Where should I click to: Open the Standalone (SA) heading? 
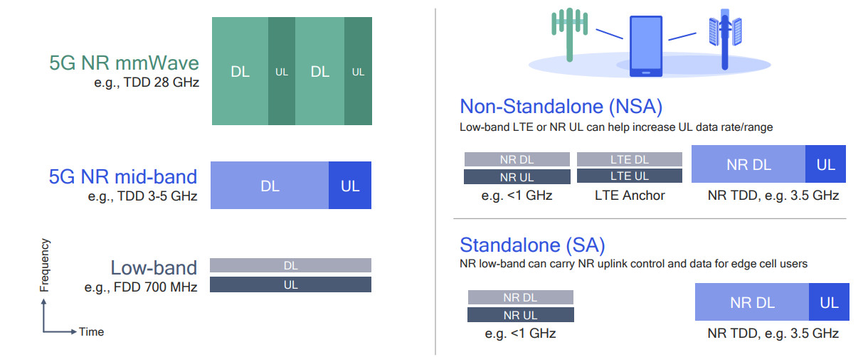pos(532,245)
